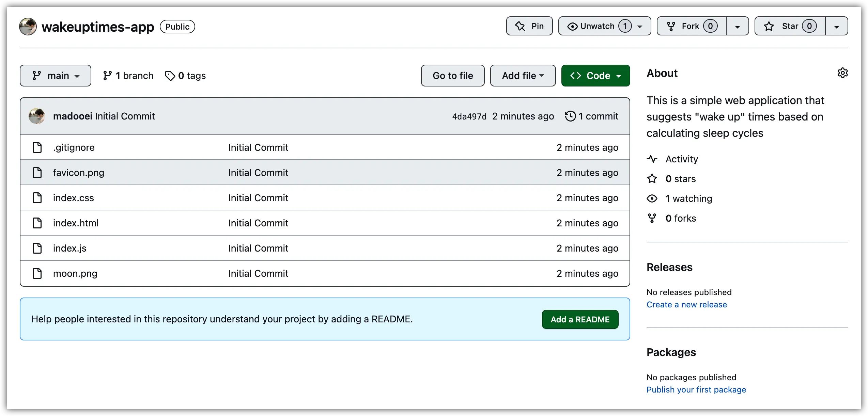Expand the Add file menu

tap(523, 76)
